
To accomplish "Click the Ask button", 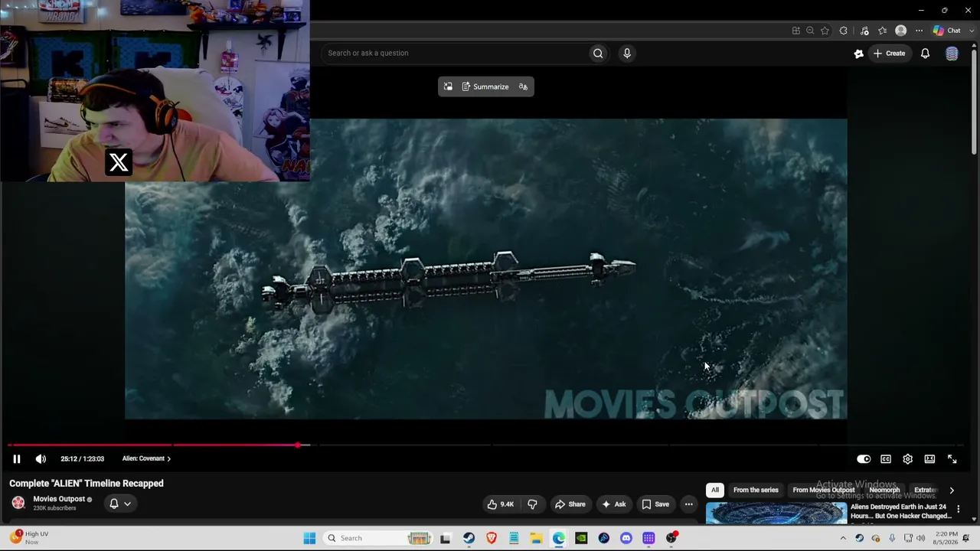I will tap(614, 504).
